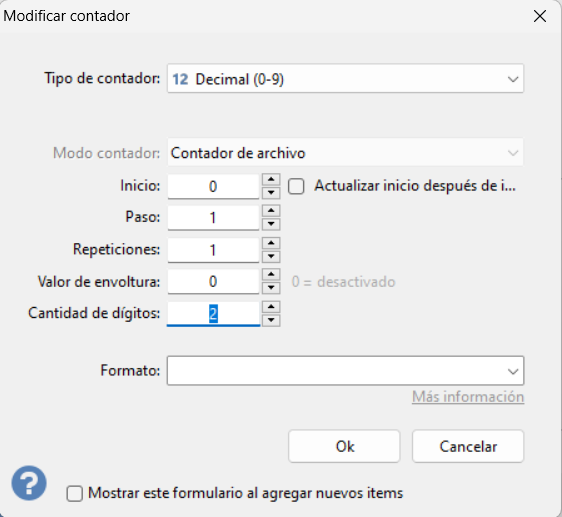The width and height of the screenshot is (562, 517).
Task: Check Mostrar este formulario al agregar nuevos items
Action: [75, 494]
